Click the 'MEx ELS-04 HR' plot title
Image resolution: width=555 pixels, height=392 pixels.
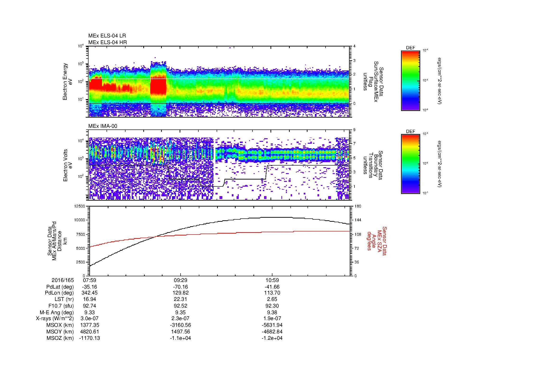pos(107,42)
